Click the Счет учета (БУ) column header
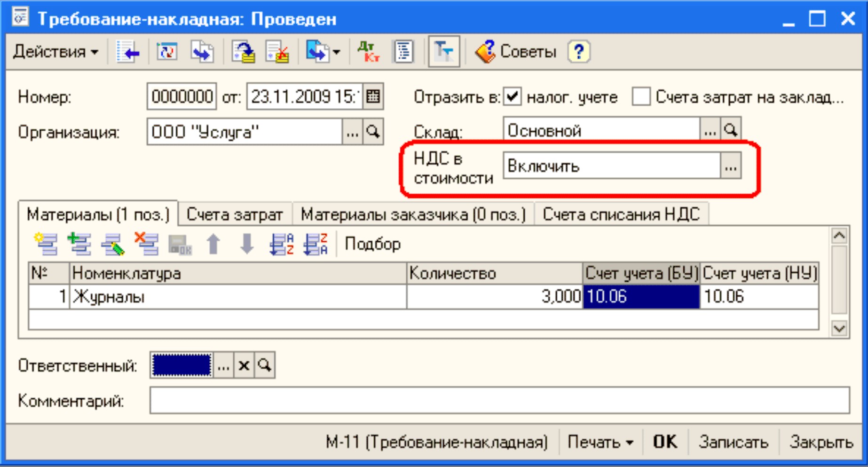Viewport: 868px width, 467px height. [641, 273]
